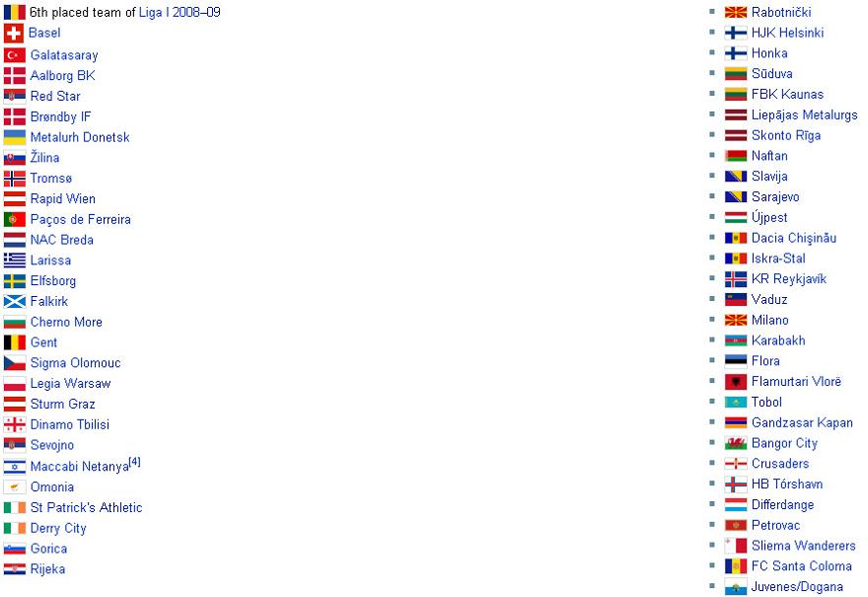The height and width of the screenshot is (597, 868).
Task: Click the Ukrainian flag beside Metalurh Donetsk
Action: tap(15, 137)
